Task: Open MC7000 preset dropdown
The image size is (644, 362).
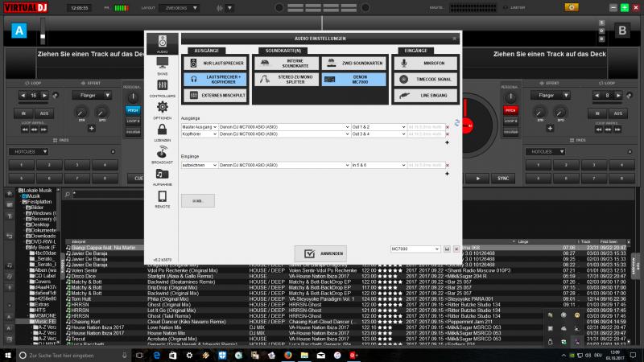Action: tap(415, 249)
